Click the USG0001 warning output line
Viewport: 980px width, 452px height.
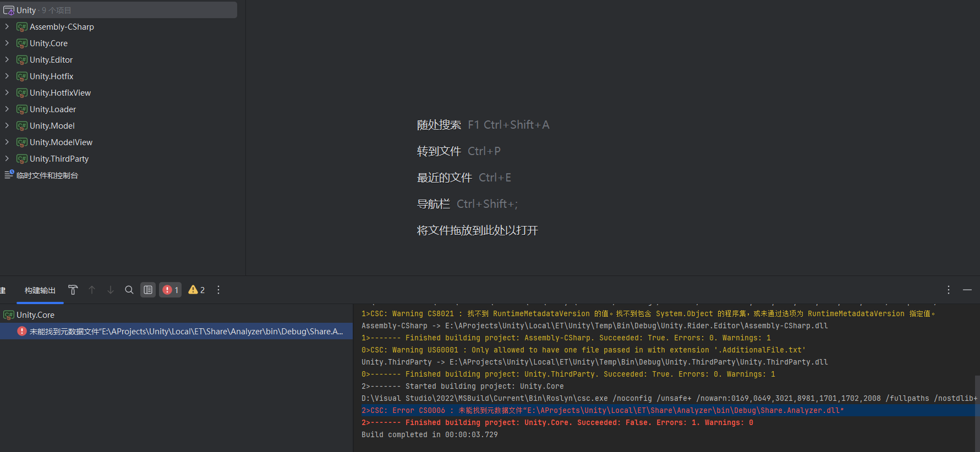click(583, 350)
